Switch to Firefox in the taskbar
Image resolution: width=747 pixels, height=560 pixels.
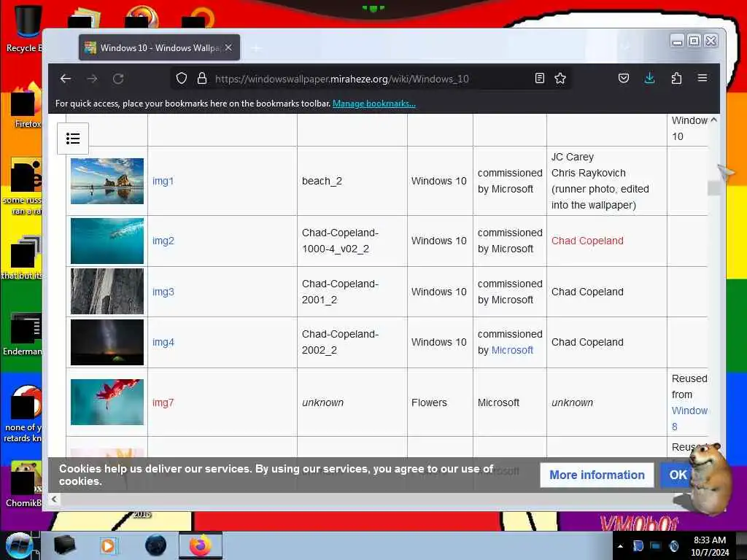pos(201,545)
